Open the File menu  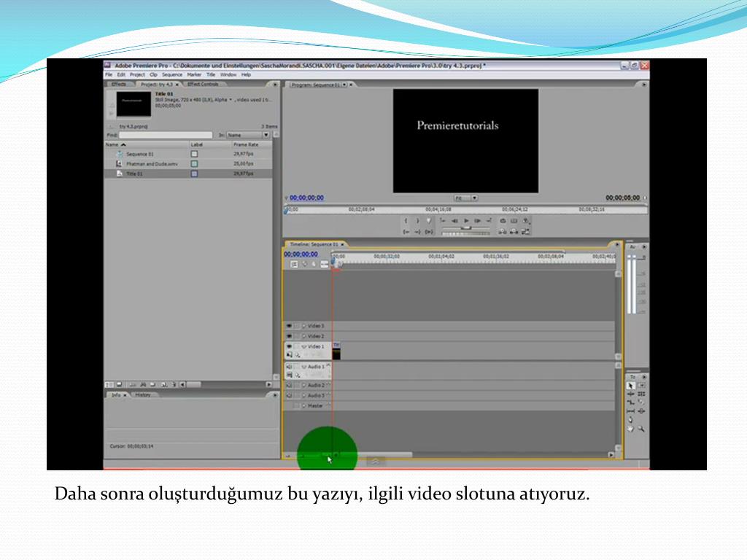pyautogui.click(x=109, y=75)
